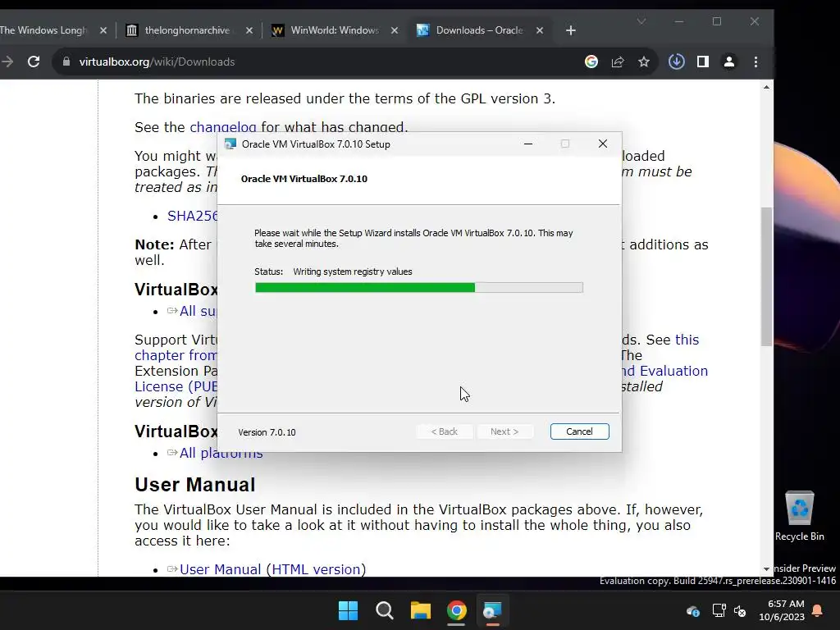Open Chrome profile icon
This screenshot has height=630, width=840.
729,62
